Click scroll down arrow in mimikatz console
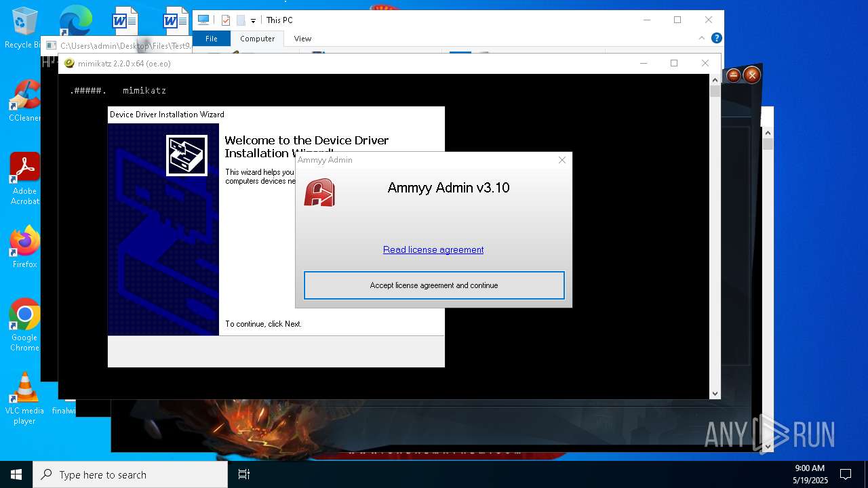The image size is (868, 488). [715, 393]
